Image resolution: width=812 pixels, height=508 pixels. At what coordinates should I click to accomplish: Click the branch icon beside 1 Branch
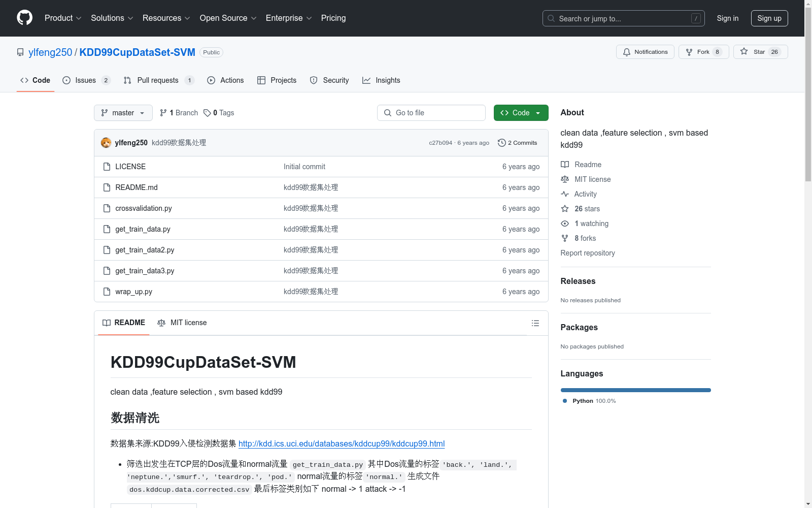click(163, 113)
